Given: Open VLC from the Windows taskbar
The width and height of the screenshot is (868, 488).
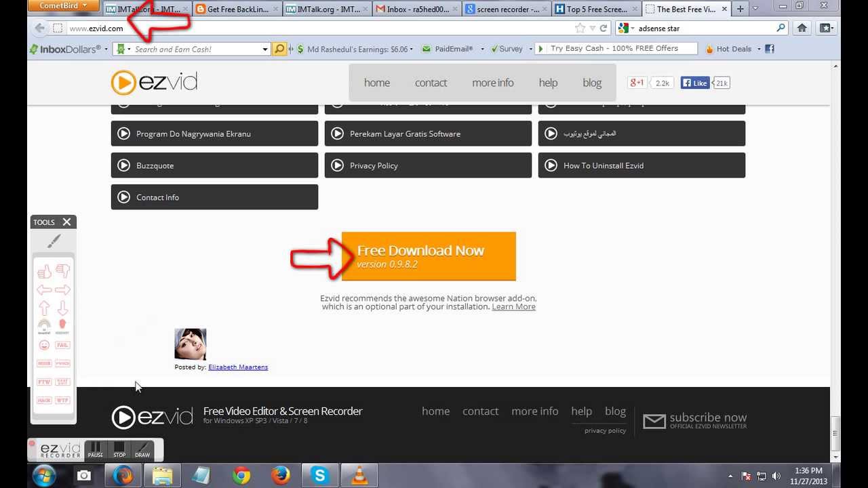Looking at the screenshot, I should coord(358,476).
